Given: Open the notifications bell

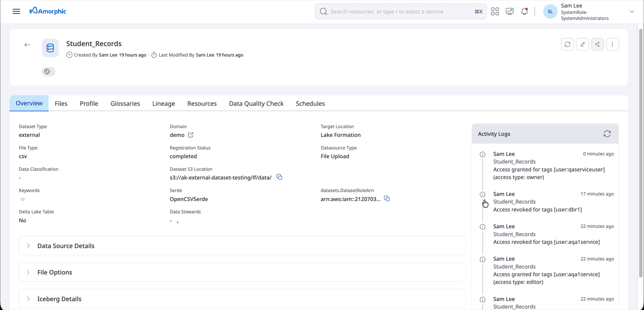Looking at the screenshot, I should 524,11.
